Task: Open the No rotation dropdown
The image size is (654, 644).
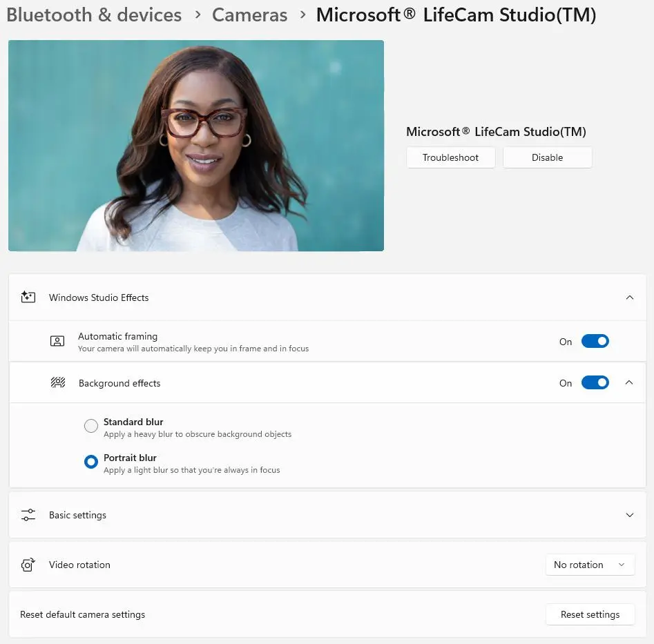Action: (x=590, y=565)
